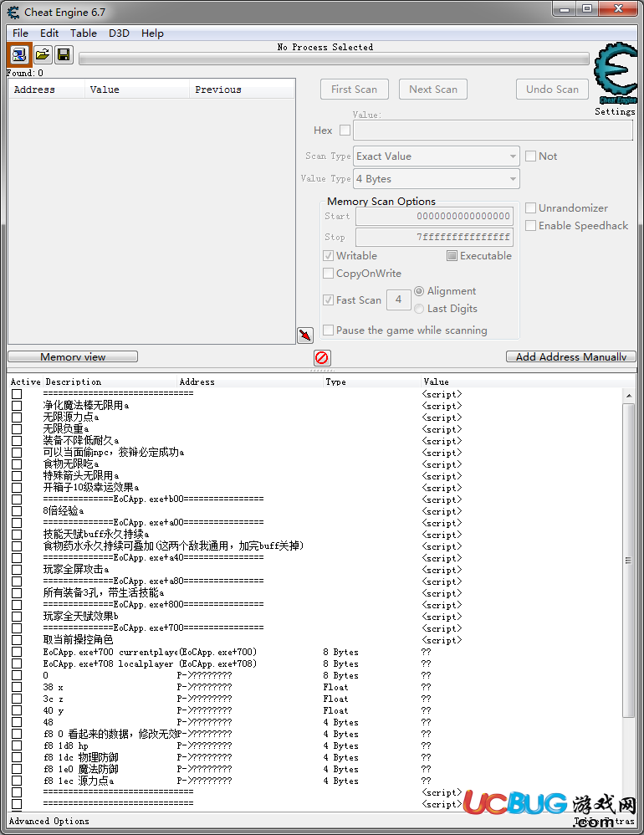Click the red arrow add-to-address-list icon
Screen dimensions: 644x835
(305, 335)
